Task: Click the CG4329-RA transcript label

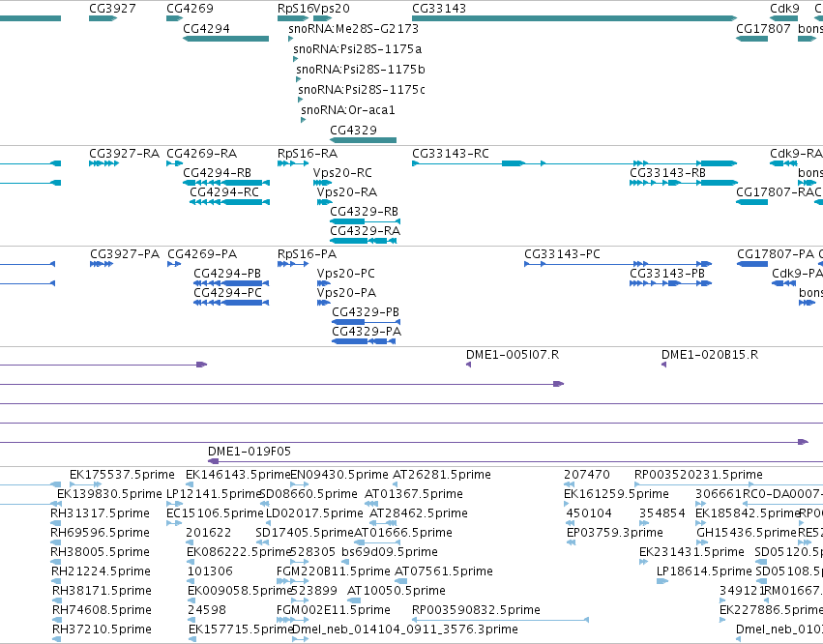Action: click(x=365, y=231)
